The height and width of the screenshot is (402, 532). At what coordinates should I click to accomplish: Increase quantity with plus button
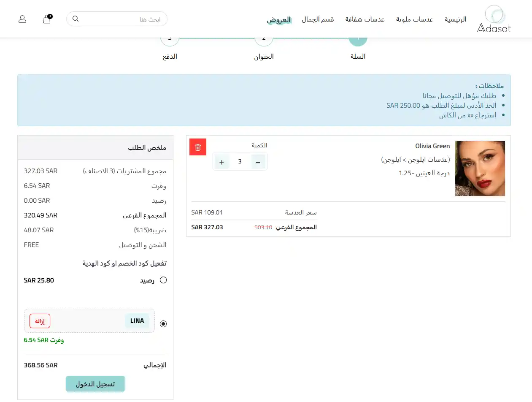click(x=222, y=162)
